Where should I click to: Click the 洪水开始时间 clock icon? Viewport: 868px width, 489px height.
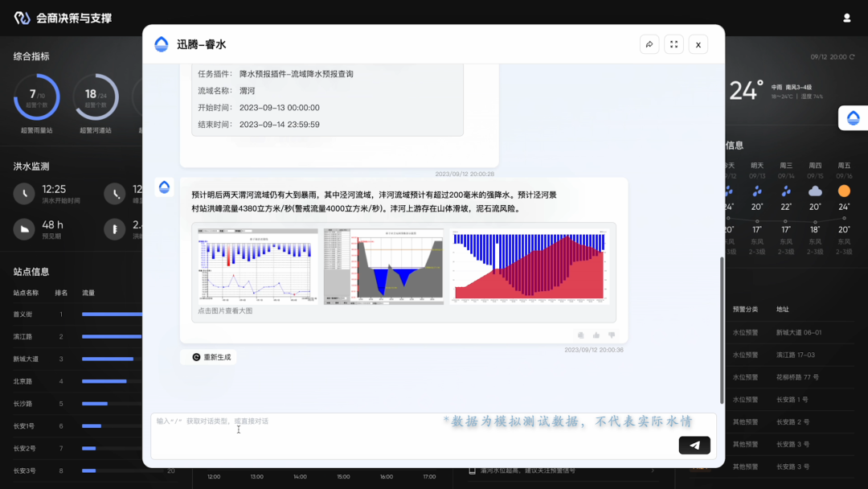24,194
